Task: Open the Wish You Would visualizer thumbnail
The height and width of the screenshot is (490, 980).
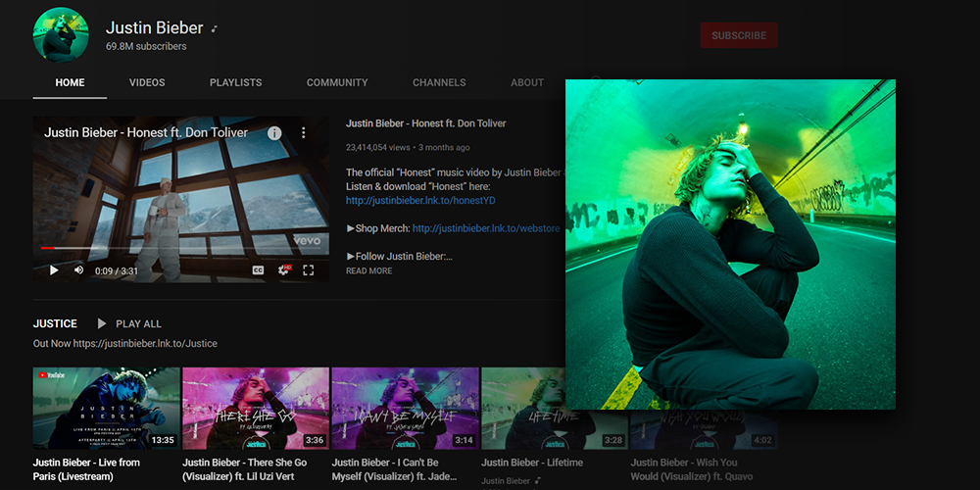Action: click(x=703, y=430)
